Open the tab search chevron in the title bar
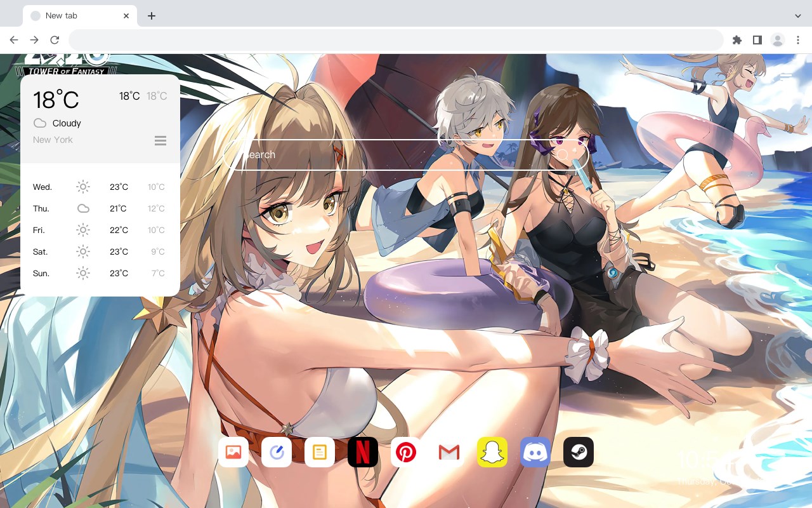Viewport: 812px width, 508px height. pyautogui.click(x=797, y=15)
